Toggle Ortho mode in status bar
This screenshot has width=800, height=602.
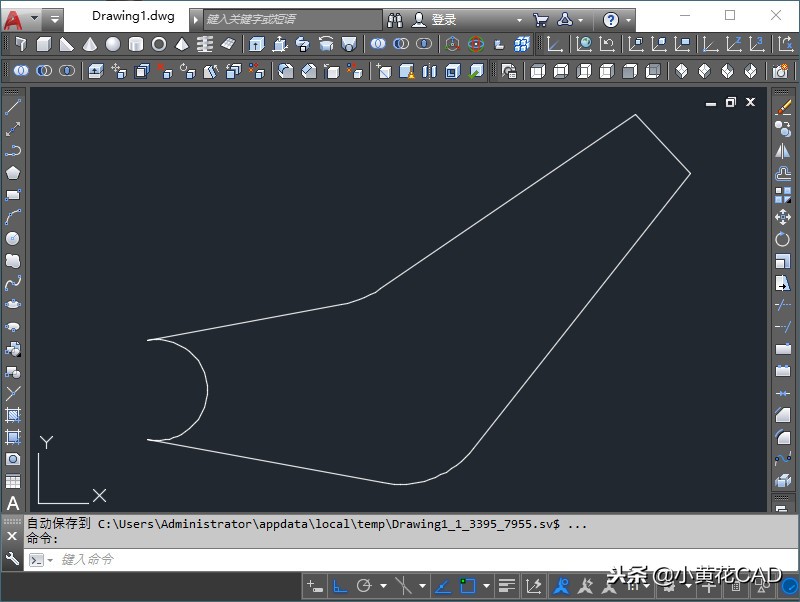(340, 586)
